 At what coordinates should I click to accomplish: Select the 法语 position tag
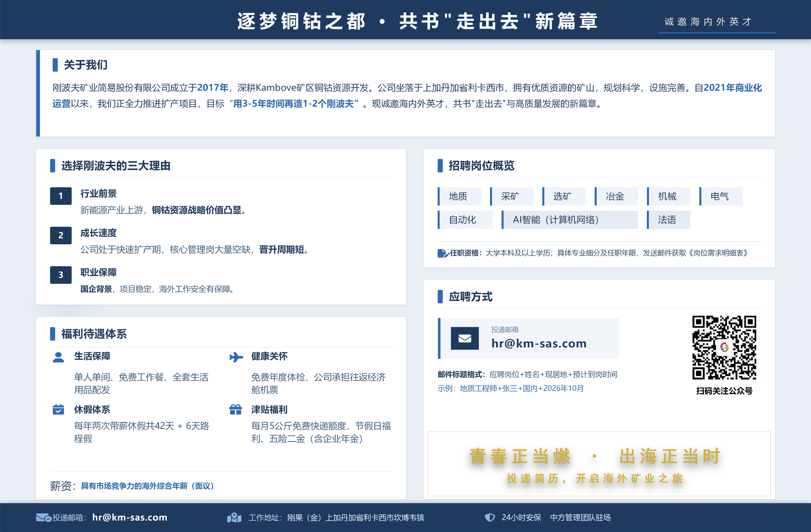(x=668, y=220)
